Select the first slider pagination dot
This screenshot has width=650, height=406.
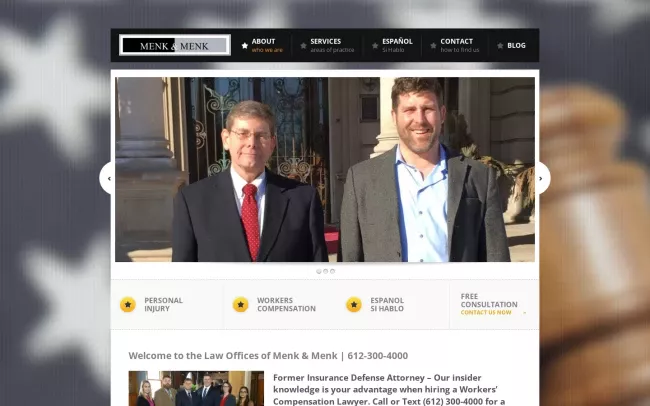coord(319,271)
